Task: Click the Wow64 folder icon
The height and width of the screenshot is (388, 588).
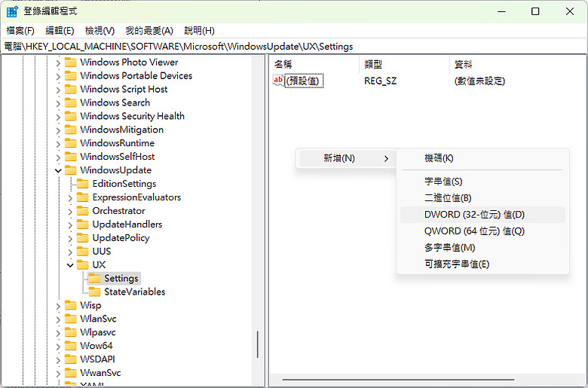Action: (x=71, y=346)
